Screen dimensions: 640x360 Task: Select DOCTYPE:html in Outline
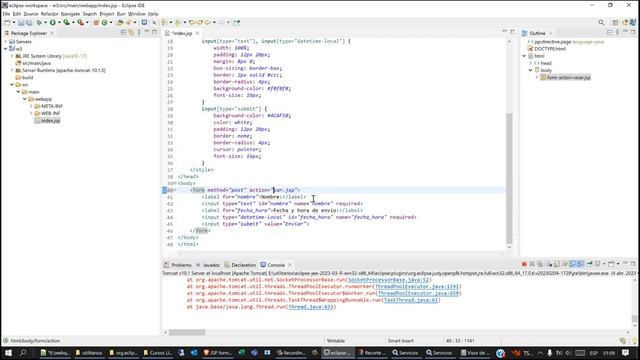547,49
